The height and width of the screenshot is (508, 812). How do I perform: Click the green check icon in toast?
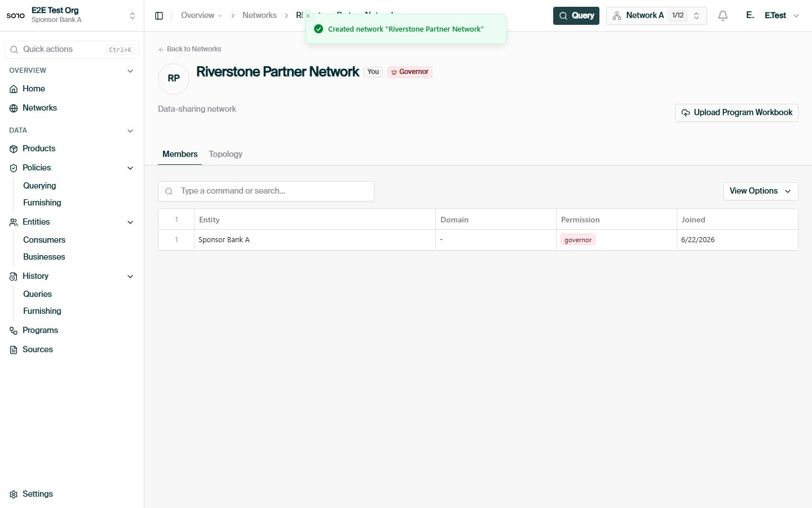pyautogui.click(x=319, y=29)
